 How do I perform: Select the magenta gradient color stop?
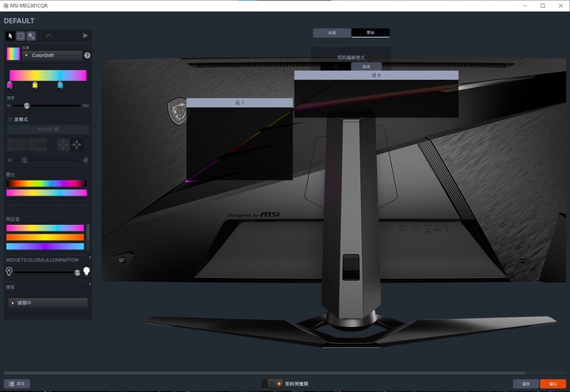point(9,85)
